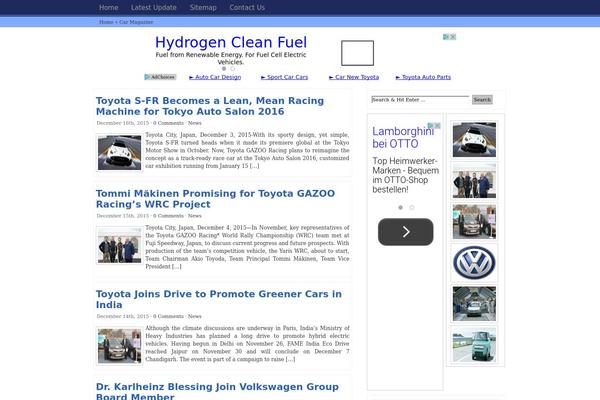
Task: Open sidebar thumbnail of car in factory
Action: coord(474,304)
